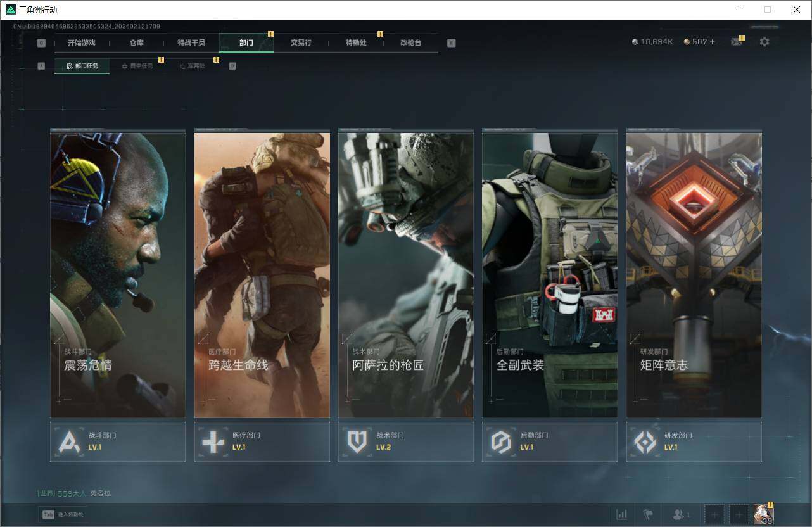Image resolution: width=812 pixels, height=527 pixels.
Task: Select the 部门任务 sub-tab
Action: [82, 66]
